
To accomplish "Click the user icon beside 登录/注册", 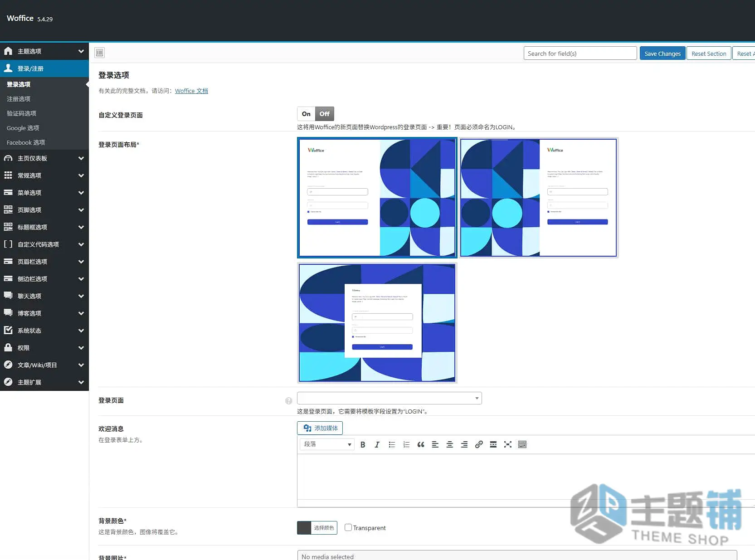I will tap(8, 68).
